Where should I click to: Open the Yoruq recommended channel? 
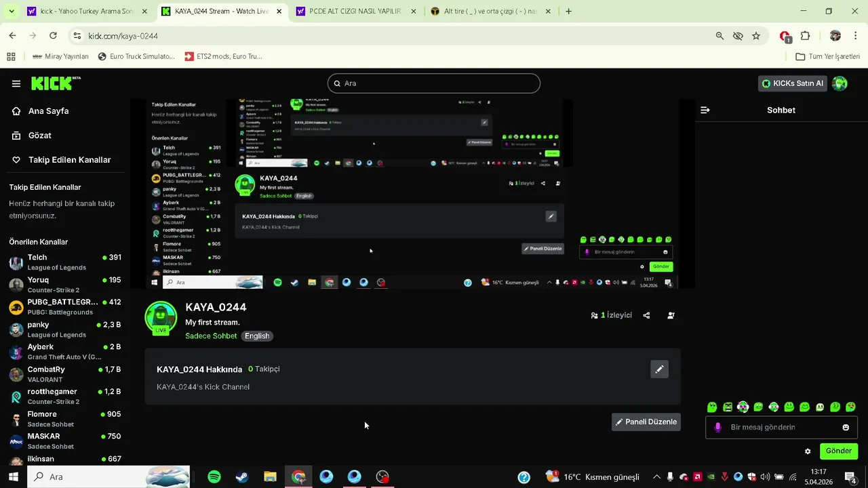tap(65, 285)
